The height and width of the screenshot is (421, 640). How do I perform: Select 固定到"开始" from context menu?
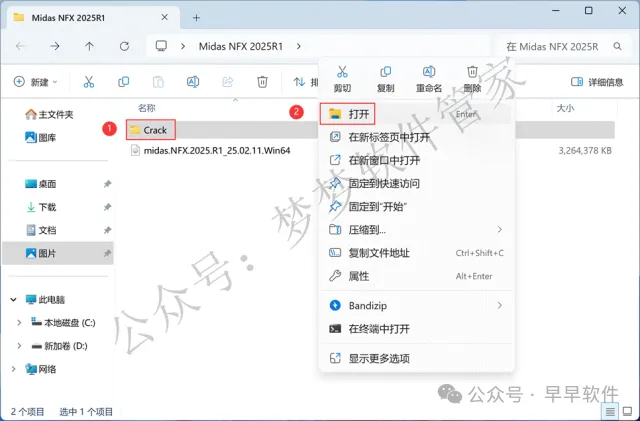pos(416,207)
